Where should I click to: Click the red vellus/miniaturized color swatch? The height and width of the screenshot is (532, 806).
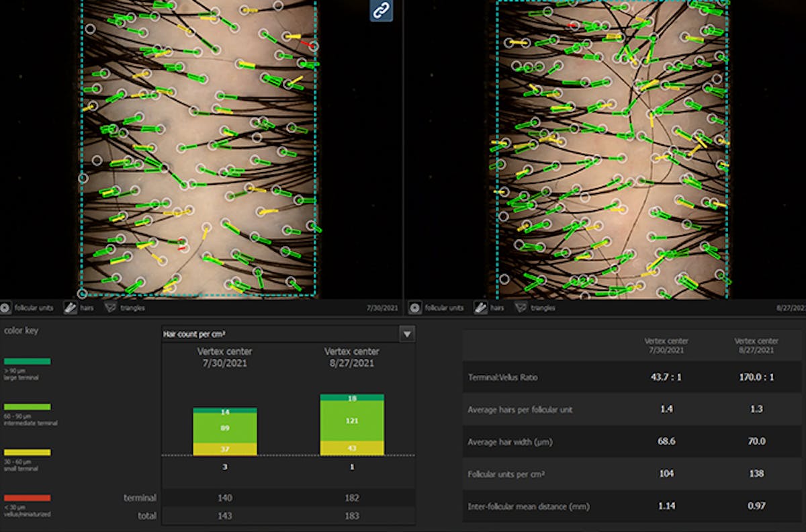point(27,498)
